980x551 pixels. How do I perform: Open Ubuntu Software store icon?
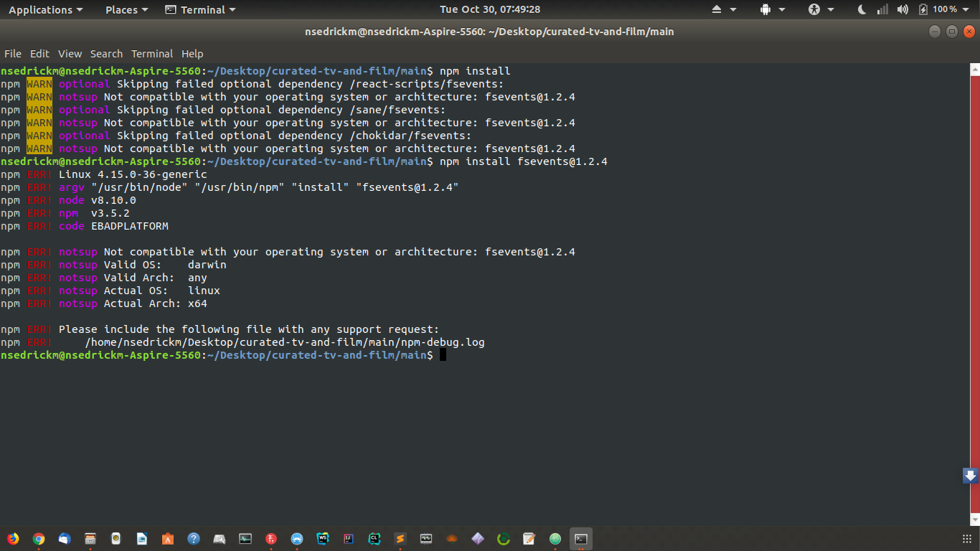pos(168,539)
